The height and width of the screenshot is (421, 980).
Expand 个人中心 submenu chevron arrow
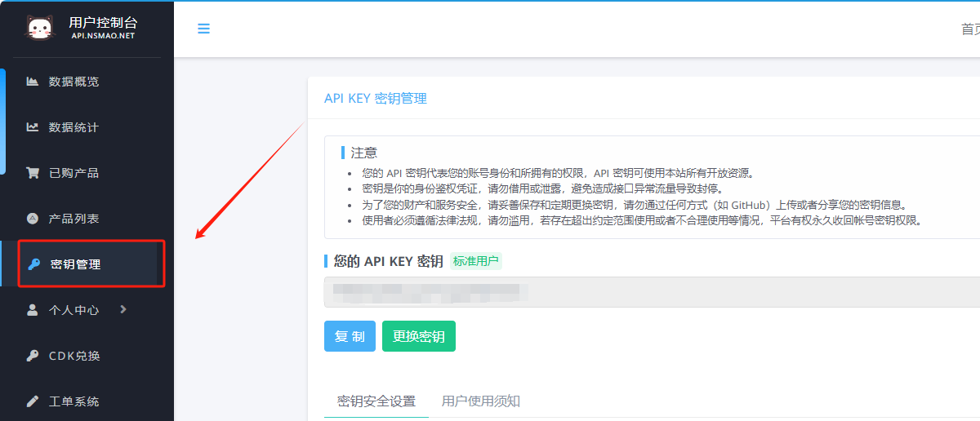(x=123, y=309)
